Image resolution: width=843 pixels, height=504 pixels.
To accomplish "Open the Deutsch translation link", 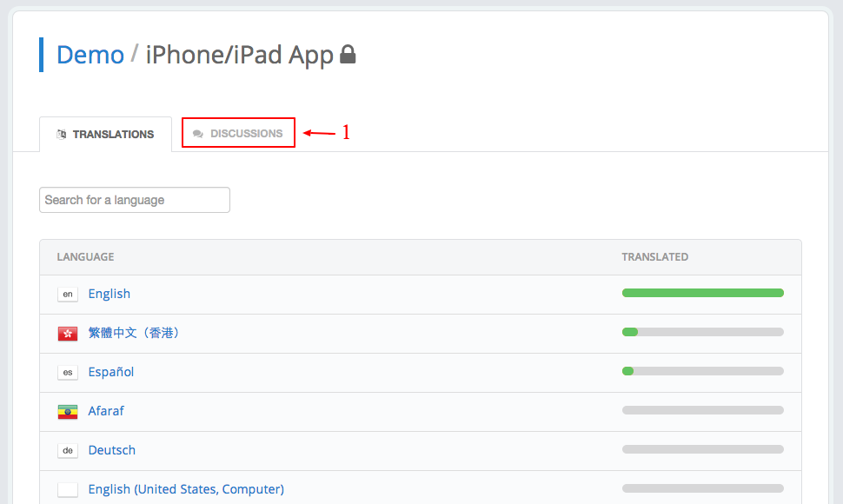I will click(112, 450).
